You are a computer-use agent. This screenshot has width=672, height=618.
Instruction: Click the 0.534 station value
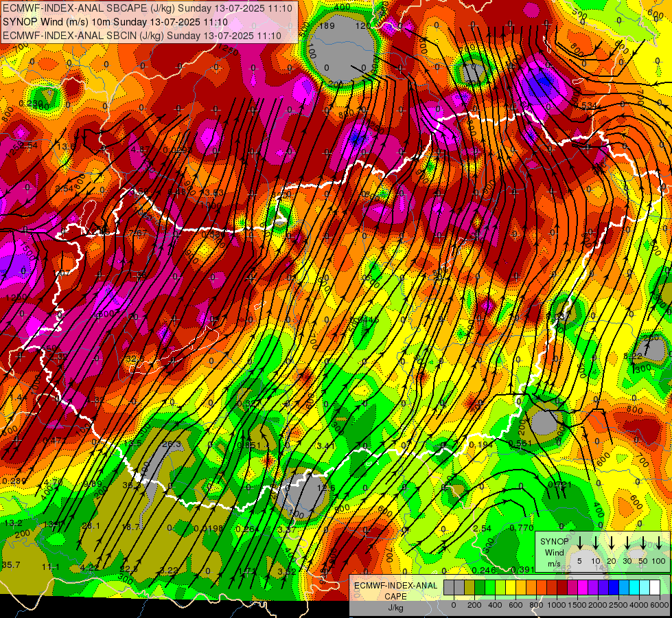(x=585, y=106)
